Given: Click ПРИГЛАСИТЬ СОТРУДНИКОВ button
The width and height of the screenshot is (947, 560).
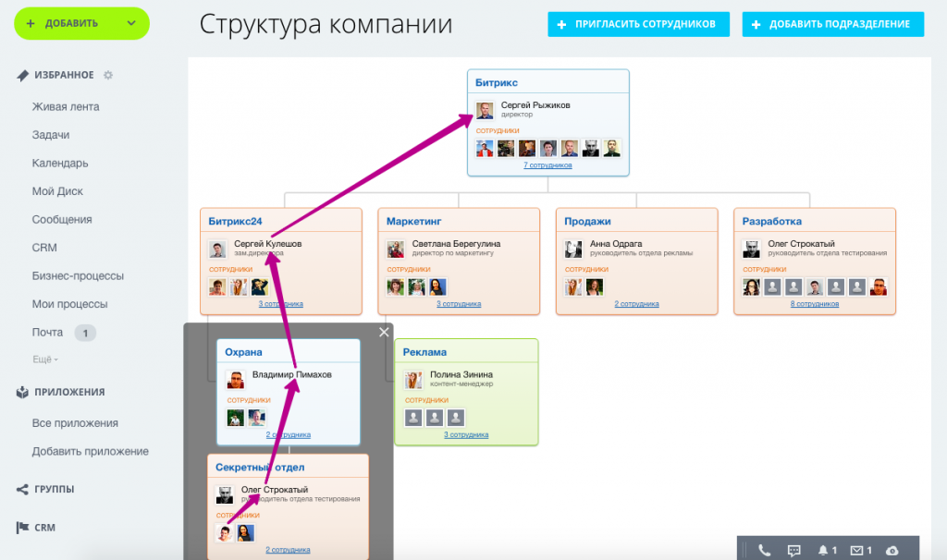Looking at the screenshot, I should (638, 24).
